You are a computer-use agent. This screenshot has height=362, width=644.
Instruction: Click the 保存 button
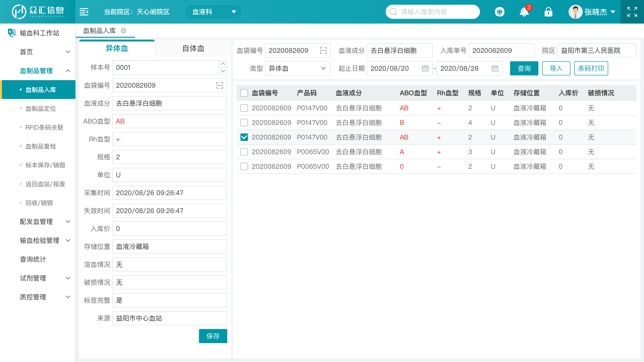(213, 336)
